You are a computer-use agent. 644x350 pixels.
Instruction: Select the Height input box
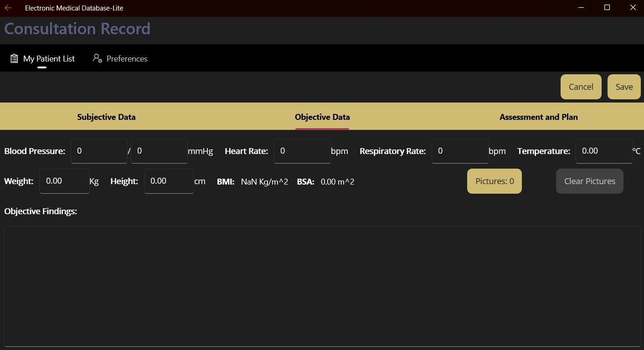tap(169, 181)
